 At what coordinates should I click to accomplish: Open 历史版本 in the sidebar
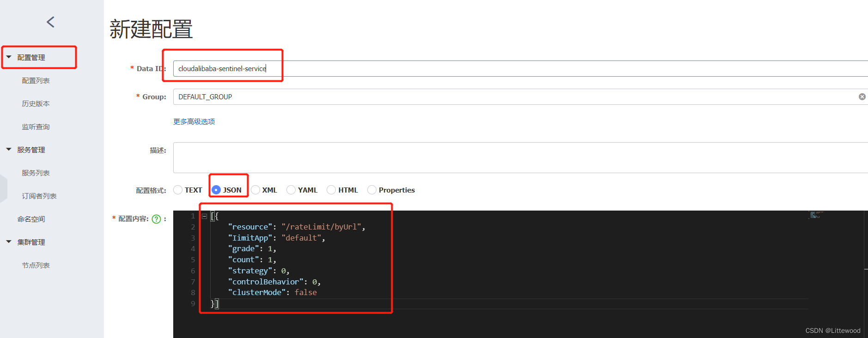pos(36,103)
